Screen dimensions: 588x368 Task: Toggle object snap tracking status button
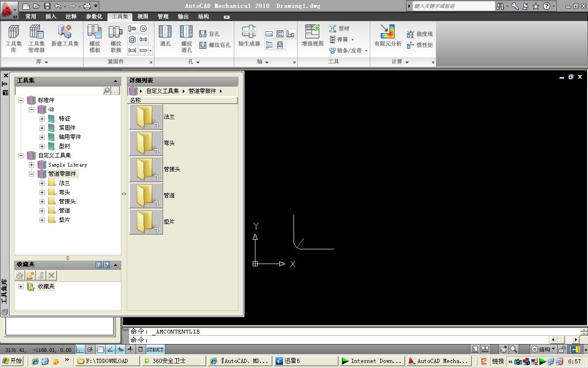pyautogui.click(x=110, y=350)
